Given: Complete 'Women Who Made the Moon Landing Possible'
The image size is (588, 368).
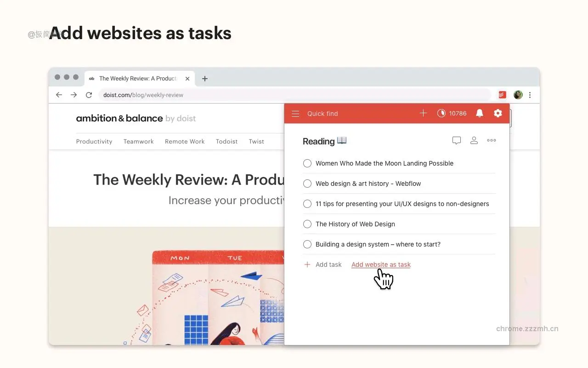Looking at the screenshot, I should [x=307, y=163].
